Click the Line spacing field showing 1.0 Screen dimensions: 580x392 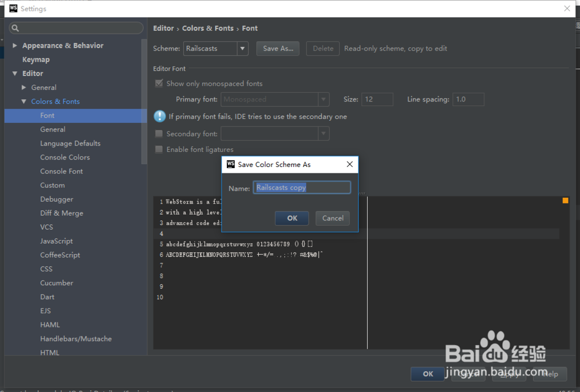coord(468,99)
